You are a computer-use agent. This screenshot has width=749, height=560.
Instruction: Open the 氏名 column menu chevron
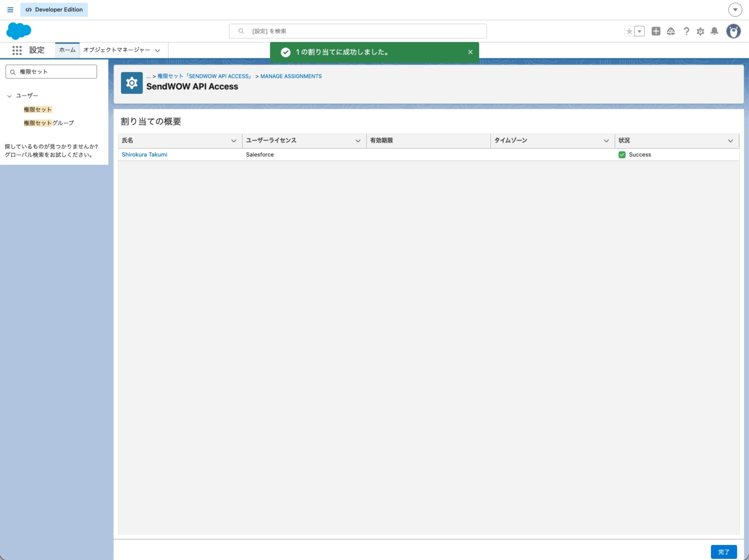coord(234,141)
